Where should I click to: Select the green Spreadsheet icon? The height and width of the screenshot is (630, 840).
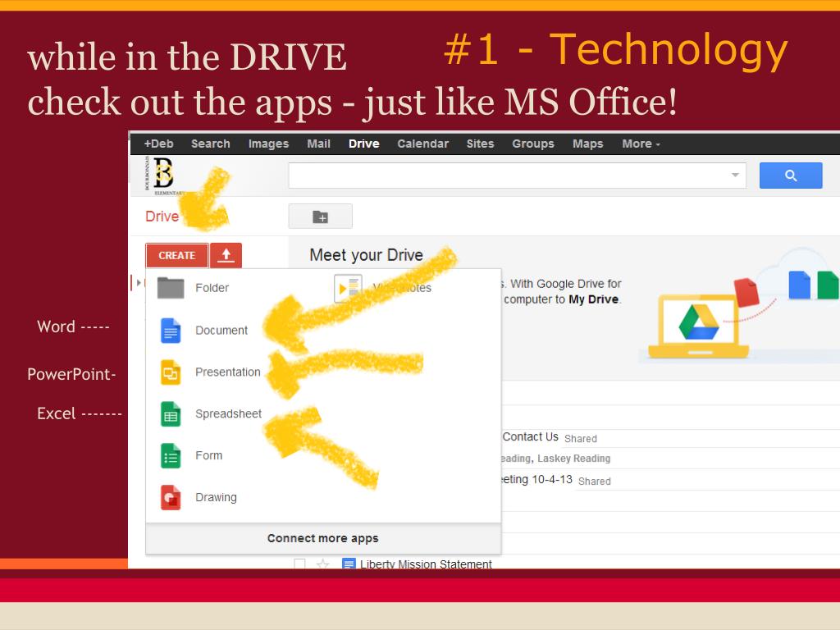171,413
